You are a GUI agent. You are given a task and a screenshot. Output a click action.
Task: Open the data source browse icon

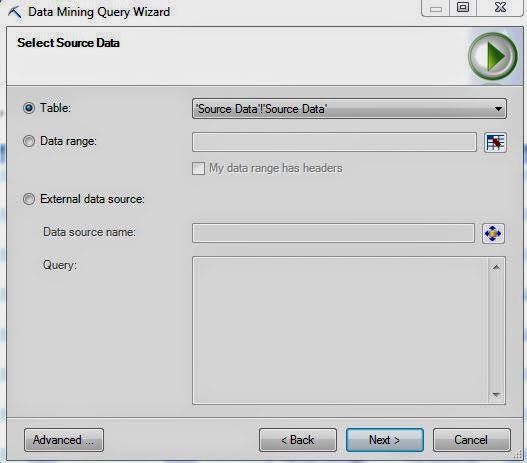click(x=493, y=233)
